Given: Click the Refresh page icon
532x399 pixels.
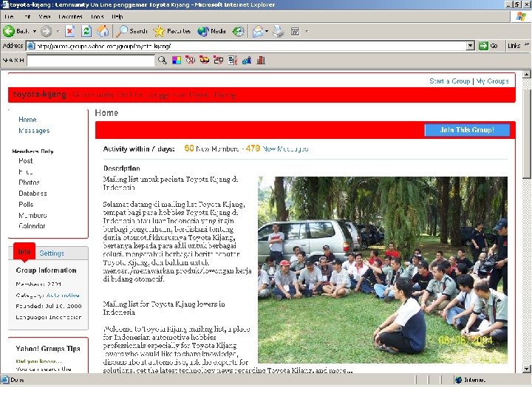Looking at the screenshot, I should click(x=87, y=31).
